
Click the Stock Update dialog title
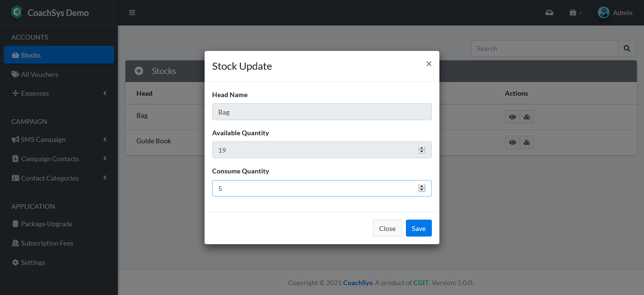242,66
